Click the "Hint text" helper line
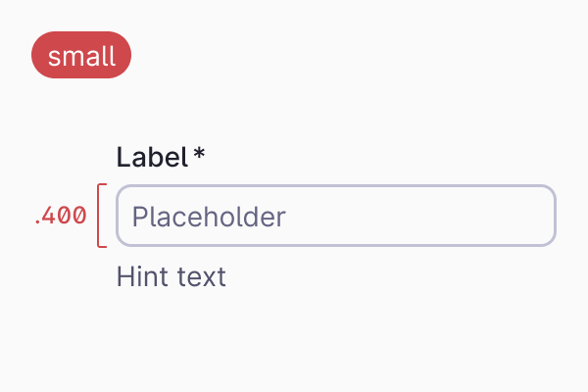The image size is (588, 392). pos(171,277)
